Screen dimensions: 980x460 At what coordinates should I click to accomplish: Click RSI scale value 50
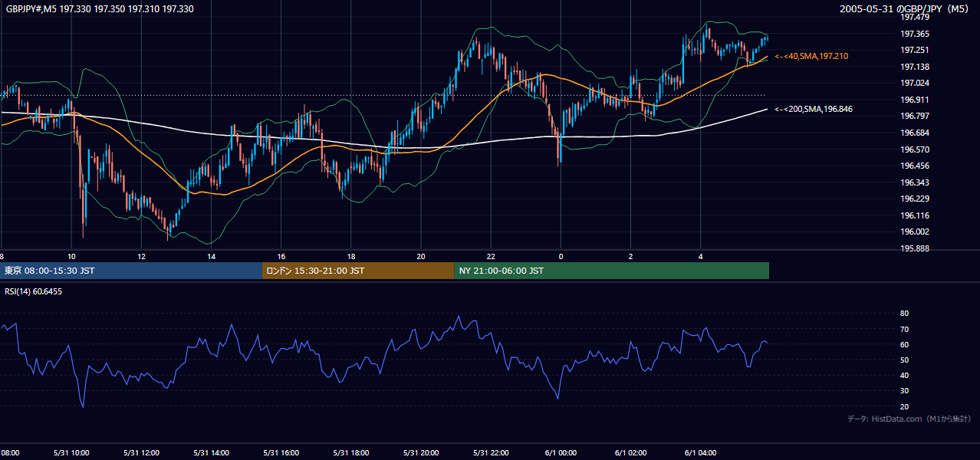pyautogui.click(x=904, y=360)
